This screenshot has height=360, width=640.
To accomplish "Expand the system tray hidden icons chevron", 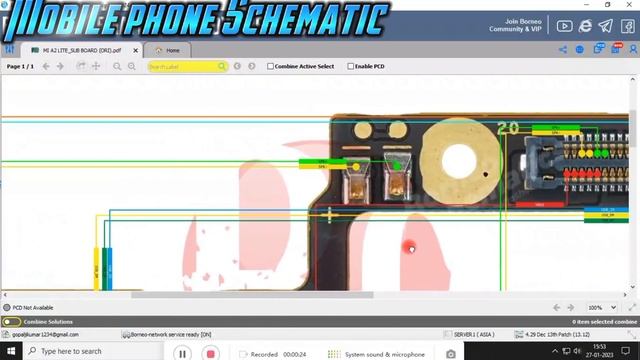I will 555,351.
